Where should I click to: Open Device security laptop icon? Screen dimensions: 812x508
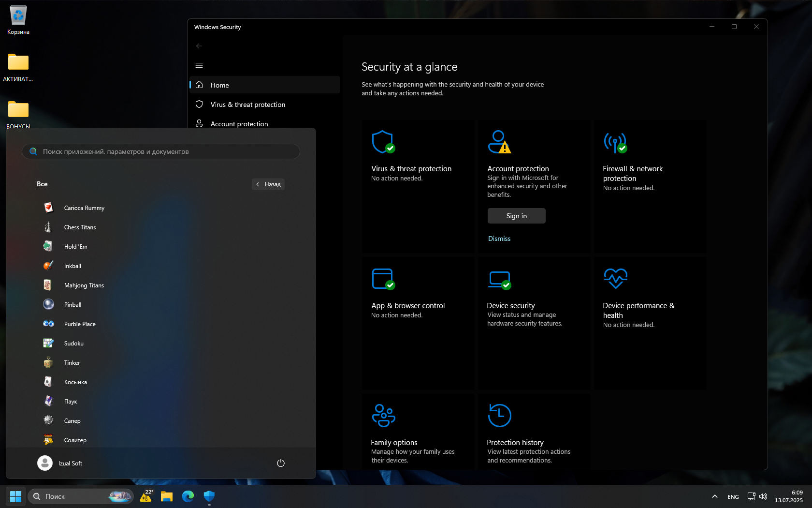click(499, 280)
